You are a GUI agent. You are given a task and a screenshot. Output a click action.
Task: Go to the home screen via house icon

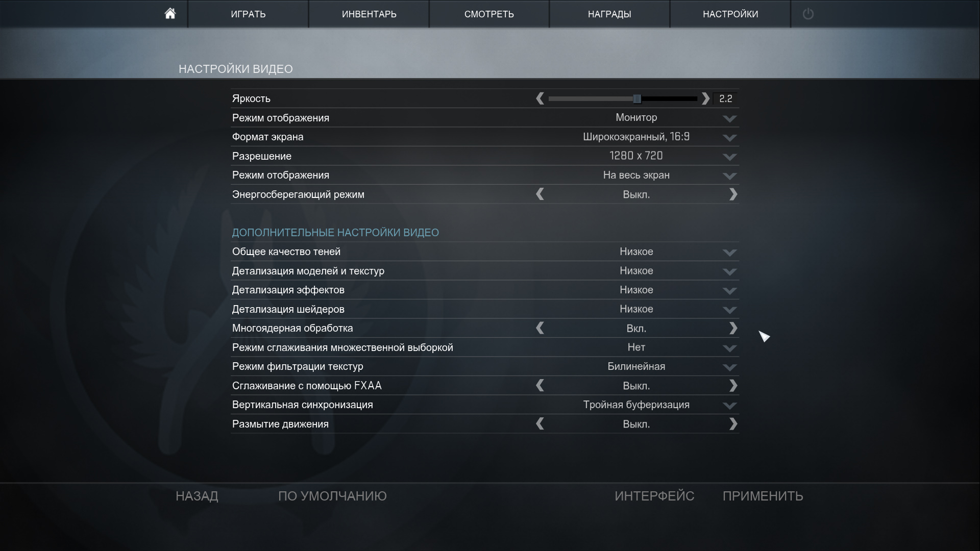(170, 14)
